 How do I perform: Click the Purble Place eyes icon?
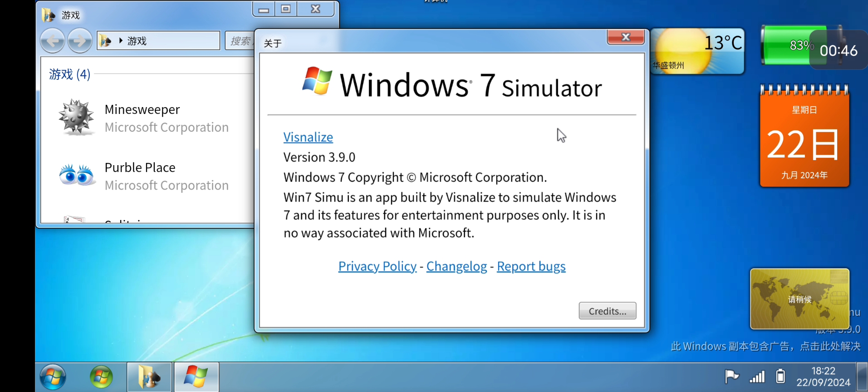76,175
